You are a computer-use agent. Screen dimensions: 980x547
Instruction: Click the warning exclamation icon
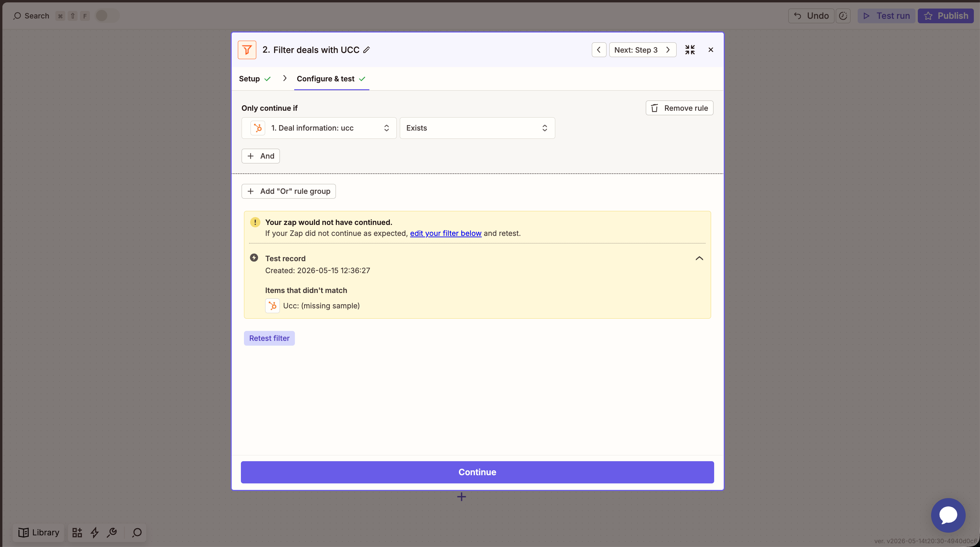coord(255,222)
